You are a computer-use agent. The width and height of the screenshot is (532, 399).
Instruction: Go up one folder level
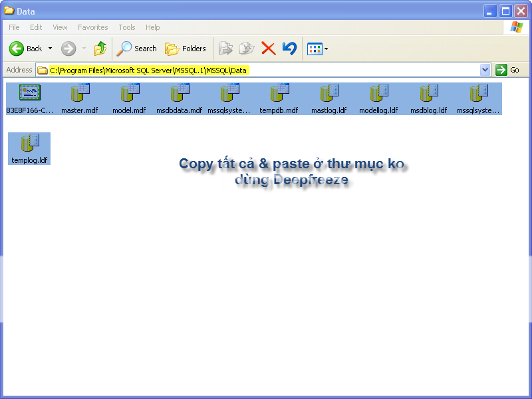tap(100, 49)
